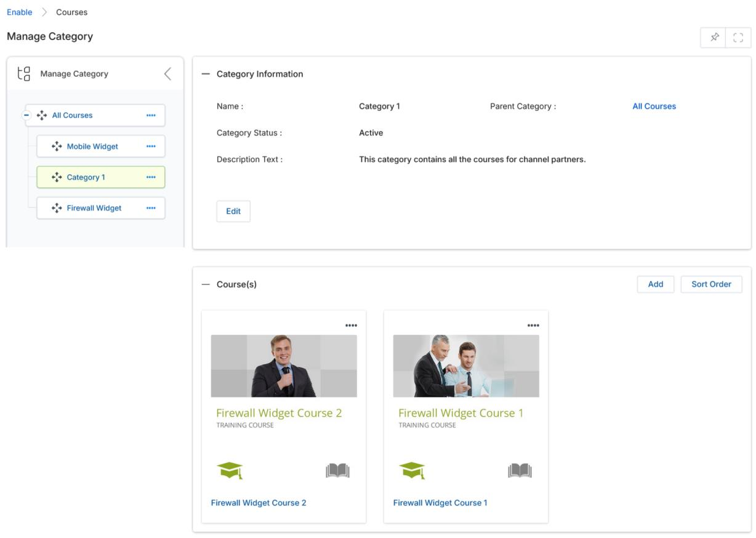Click the Firewall Widget Course 1 thumbnail image

click(x=466, y=366)
